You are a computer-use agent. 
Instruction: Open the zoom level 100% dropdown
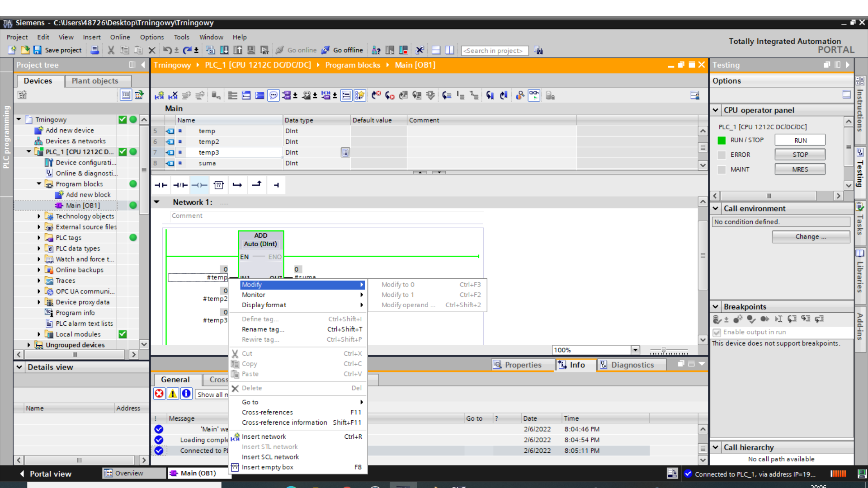click(635, 350)
